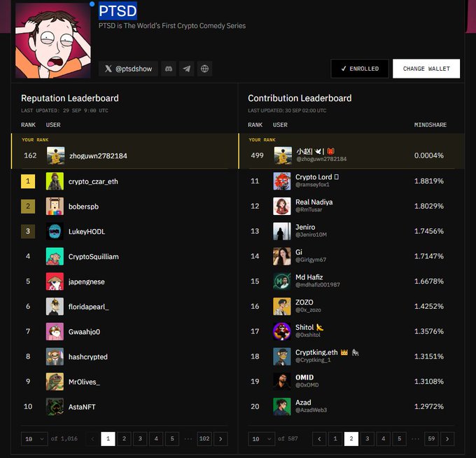Go to Reputation leaderboard page 2
Viewport: 476px width, 458px height.
[124, 439]
